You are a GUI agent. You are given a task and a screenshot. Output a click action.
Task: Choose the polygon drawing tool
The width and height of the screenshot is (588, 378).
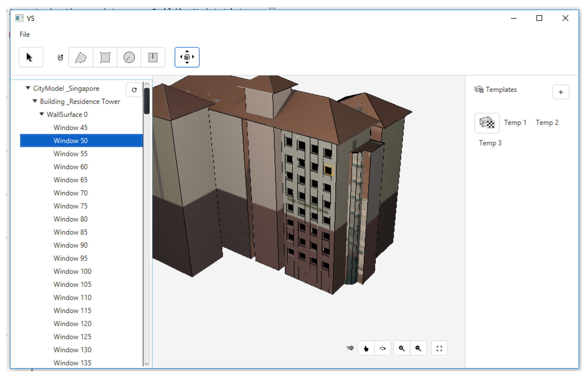click(x=81, y=57)
